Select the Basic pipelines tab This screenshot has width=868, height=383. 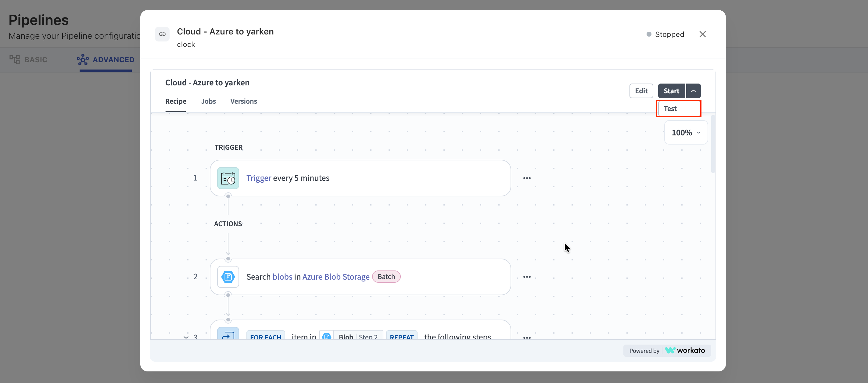pyautogui.click(x=28, y=60)
